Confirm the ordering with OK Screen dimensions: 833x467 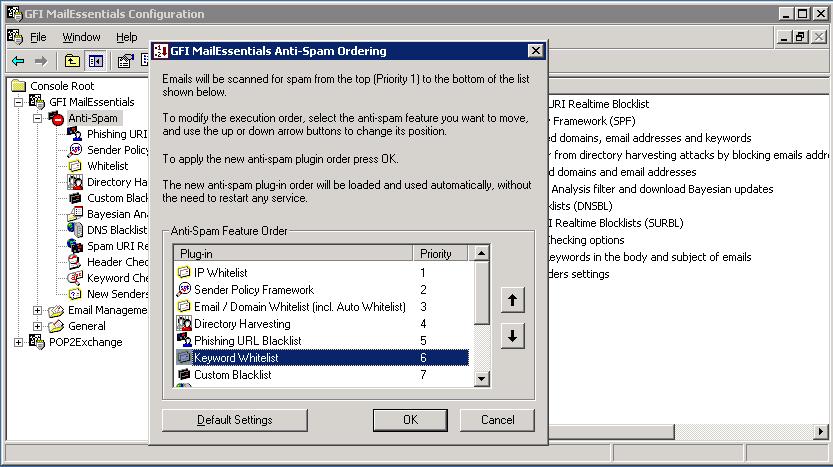point(410,420)
